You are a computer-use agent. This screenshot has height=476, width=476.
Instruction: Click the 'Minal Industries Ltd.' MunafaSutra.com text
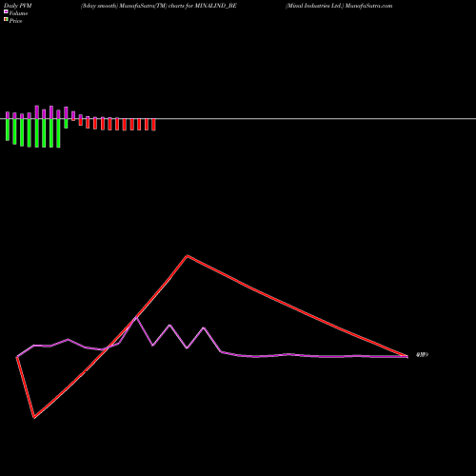pyautogui.click(x=339, y=6)
